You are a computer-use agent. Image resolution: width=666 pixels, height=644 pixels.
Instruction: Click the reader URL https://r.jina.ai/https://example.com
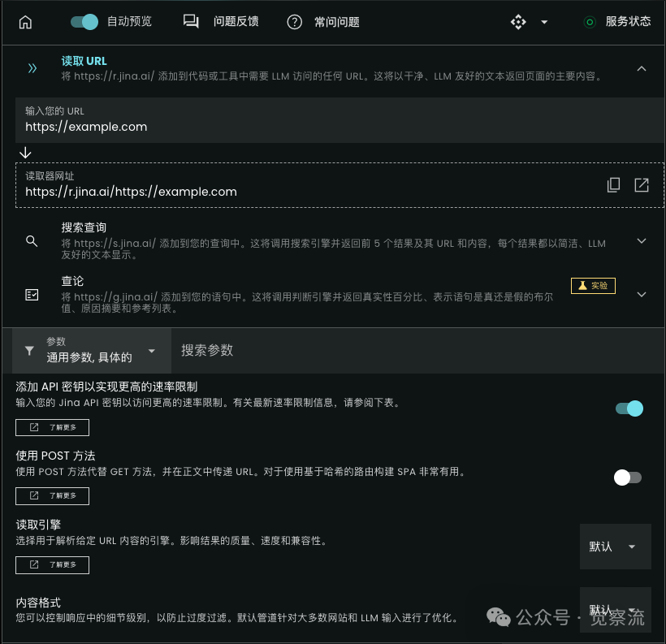[131, 192]
